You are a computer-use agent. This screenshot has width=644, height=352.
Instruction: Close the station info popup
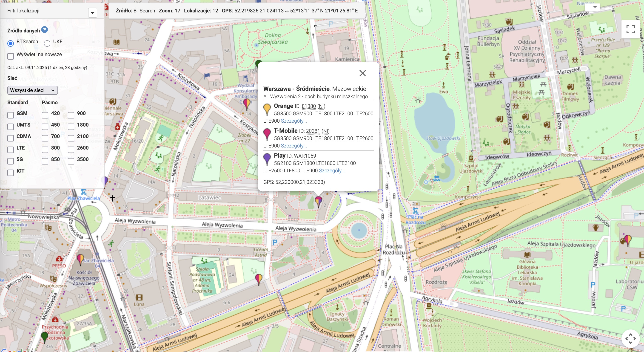click(x=362, y=73)
